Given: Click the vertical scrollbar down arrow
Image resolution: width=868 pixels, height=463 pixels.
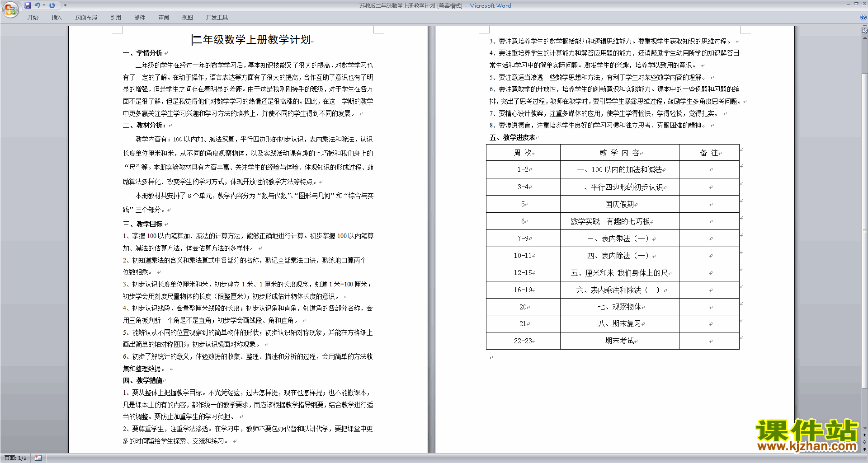Looking at the screenshot, I should point(864,428).
